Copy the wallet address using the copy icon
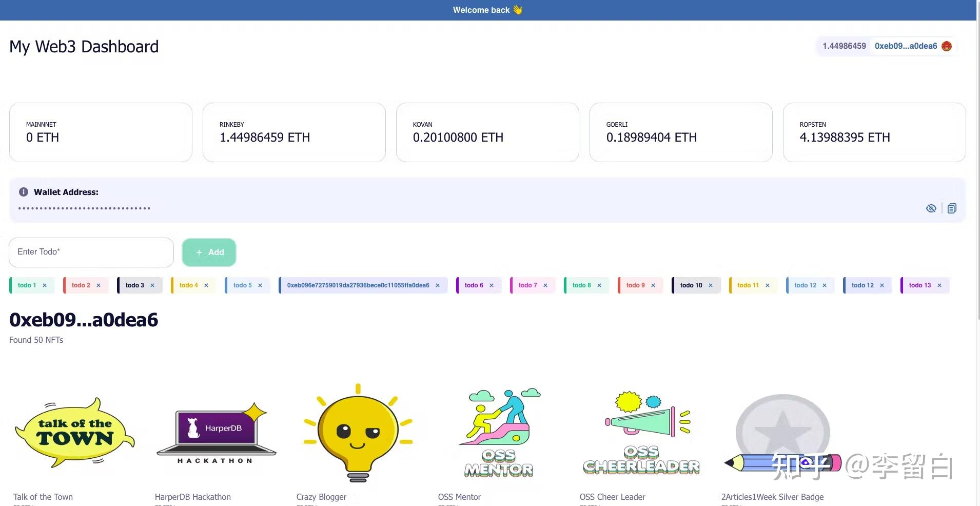This screenshot has height=506, width=980. 952,208
